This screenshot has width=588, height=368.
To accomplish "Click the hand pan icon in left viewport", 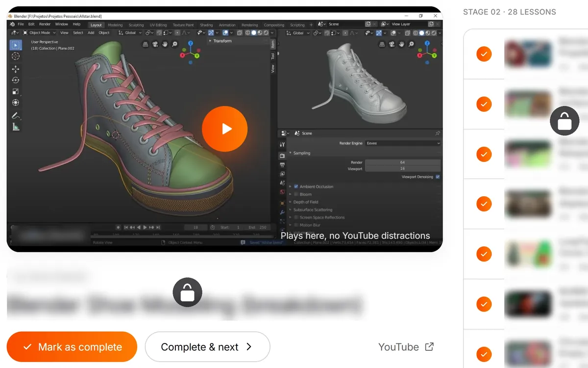I will pyautogui.click(x=165, y=44).
